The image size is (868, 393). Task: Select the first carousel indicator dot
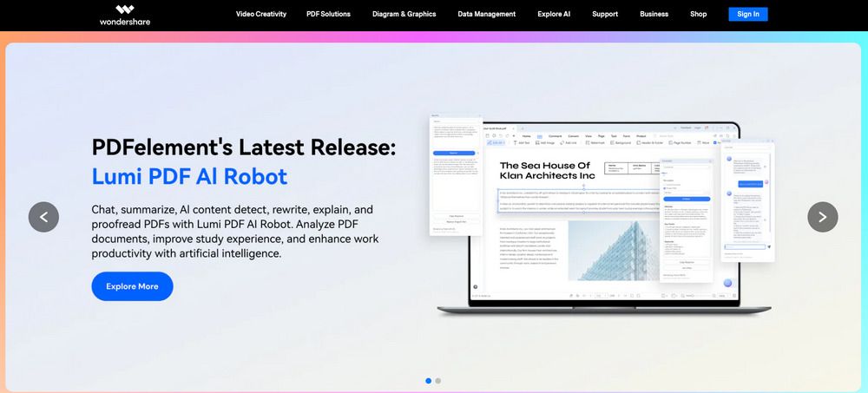[x=429, y=381]
